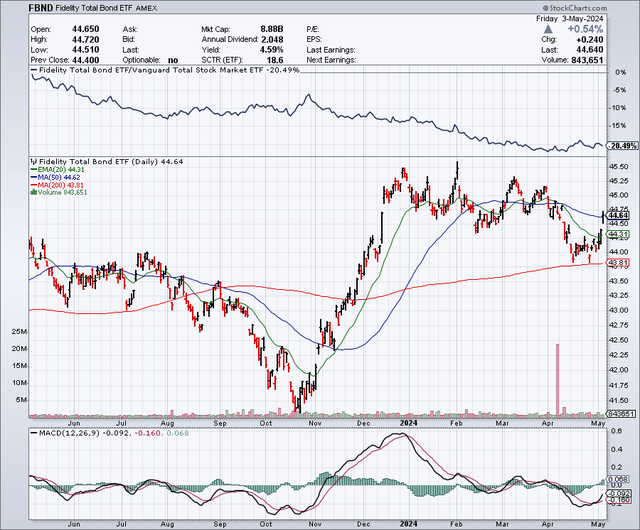Click the Yield value 4.59%
640x530 pixels.
[x=271, y=49]
